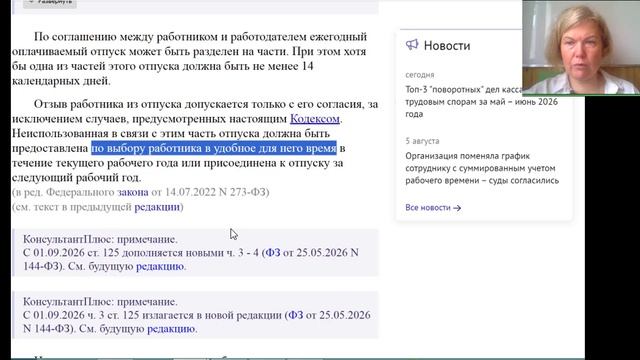This screenshot has width=640, height=360.
Task: Click the 5 августа date label
Action: pos(422,141)
